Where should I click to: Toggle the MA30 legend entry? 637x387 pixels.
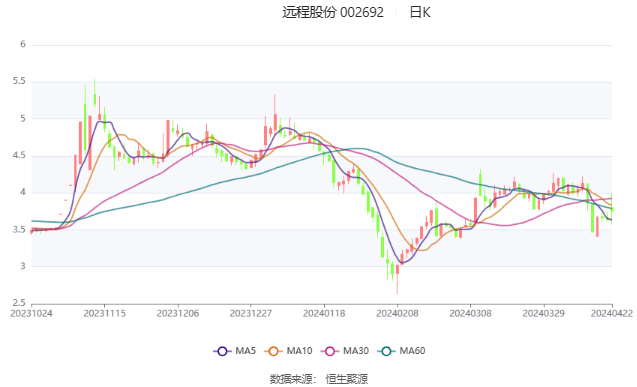pyautogui.click(x=345, y=351)
